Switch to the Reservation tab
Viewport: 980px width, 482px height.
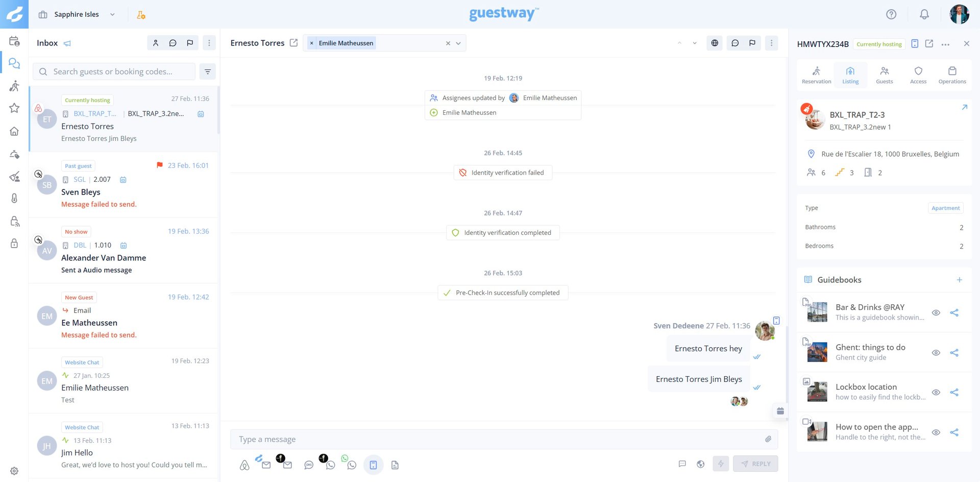(816, 75)
